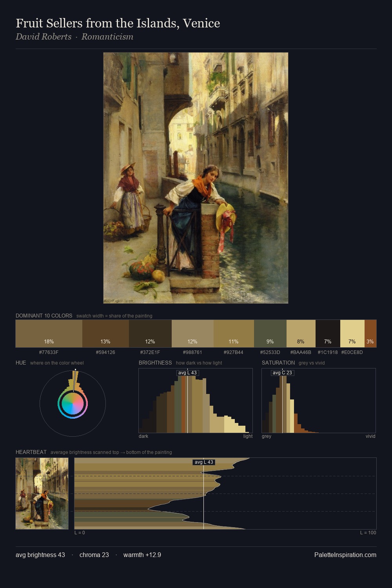Click the 'warmth +12.9' footer stat
The image size is (392, 588).
142,555
